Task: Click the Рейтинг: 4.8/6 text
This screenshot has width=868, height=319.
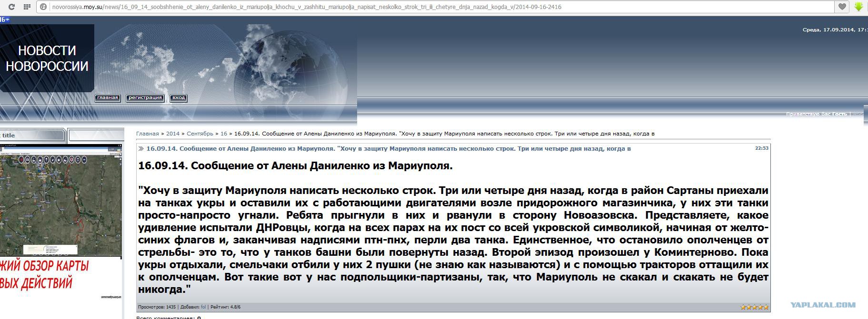Action: point(225,307)
